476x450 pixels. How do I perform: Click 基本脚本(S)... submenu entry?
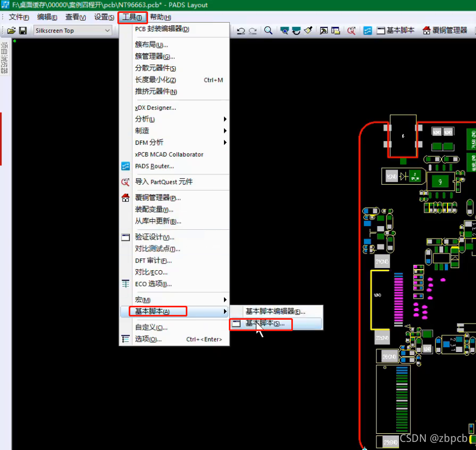click(276, 324)
